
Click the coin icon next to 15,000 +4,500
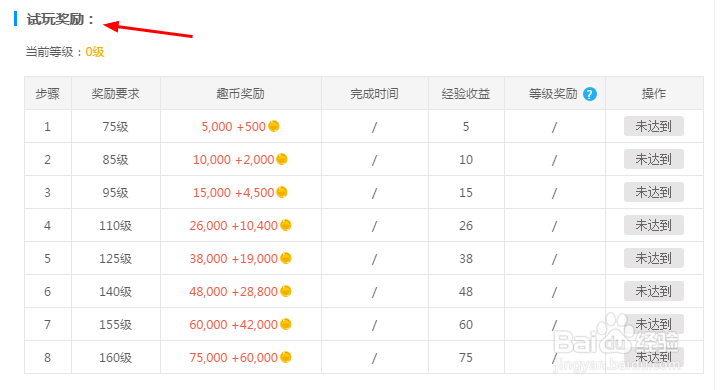(x=282, y=192)
